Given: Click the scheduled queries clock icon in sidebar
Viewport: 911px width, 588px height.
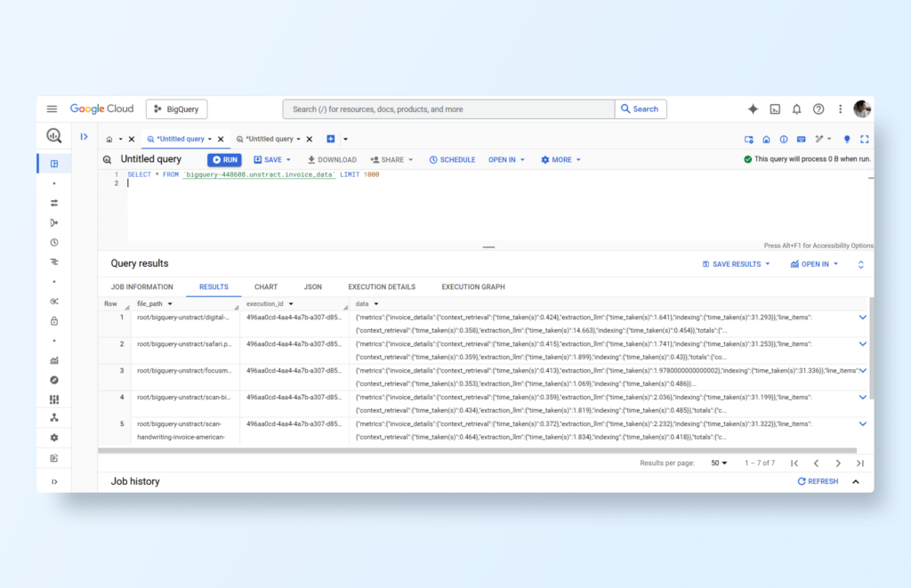Looking at the screenshot, I should (x=54, y=242).
